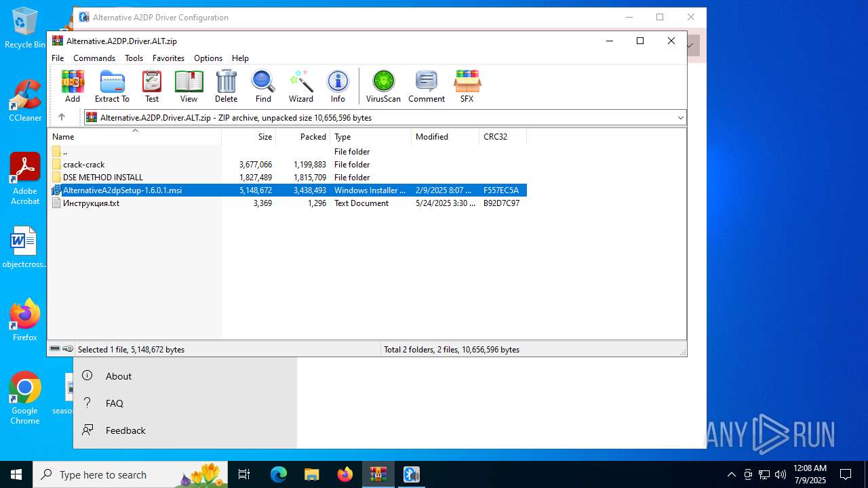Open the View toolbar tool
The height and width of the screenshot is (488, 868).
pyautogui.click(x=189, y=86)
